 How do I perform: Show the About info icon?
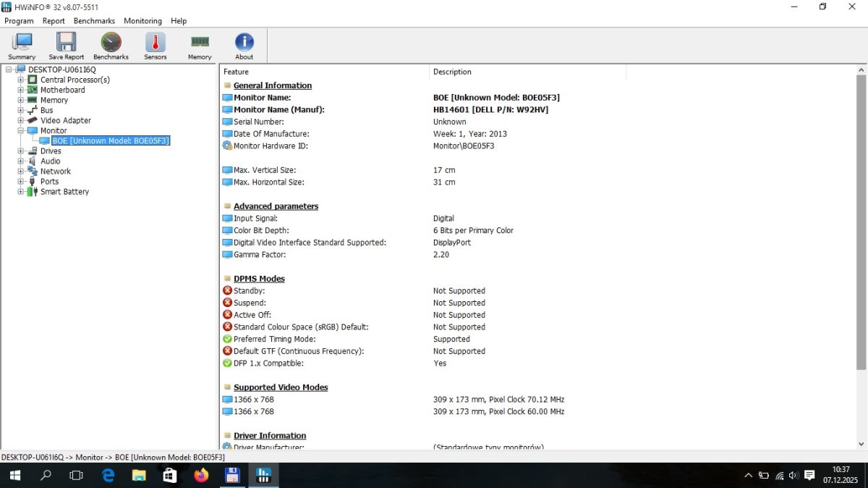pyautogui.click(x=244, y=46)
